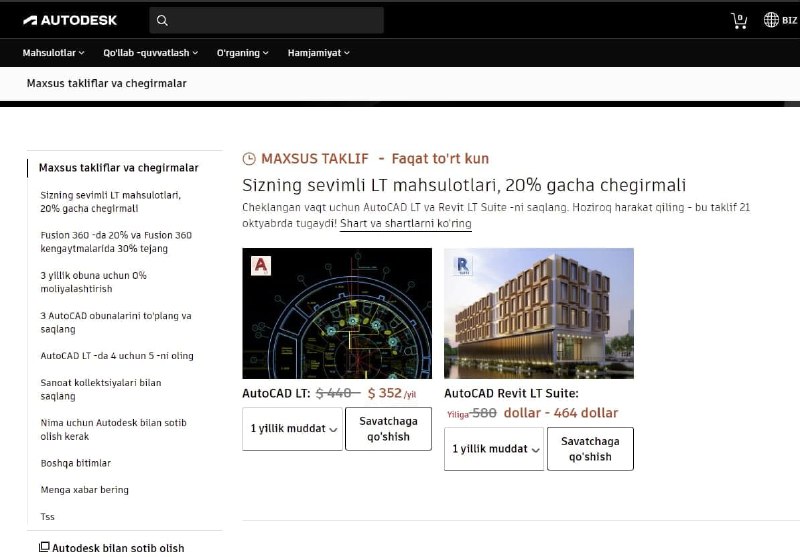Click the search magnifier icon
The image size is (800, 557).
tap(162, 20)
